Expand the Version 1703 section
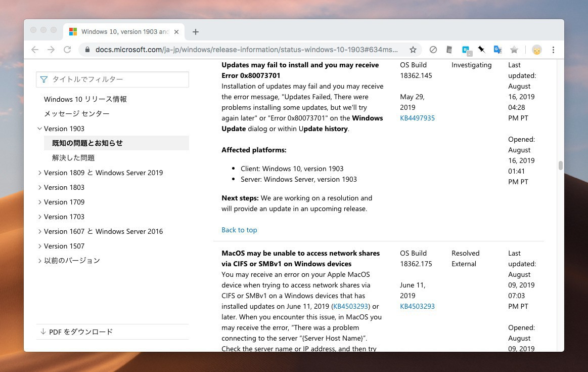The height and width of the screenshot is (372, 588). pyautogui.click(x=40, y=217)
